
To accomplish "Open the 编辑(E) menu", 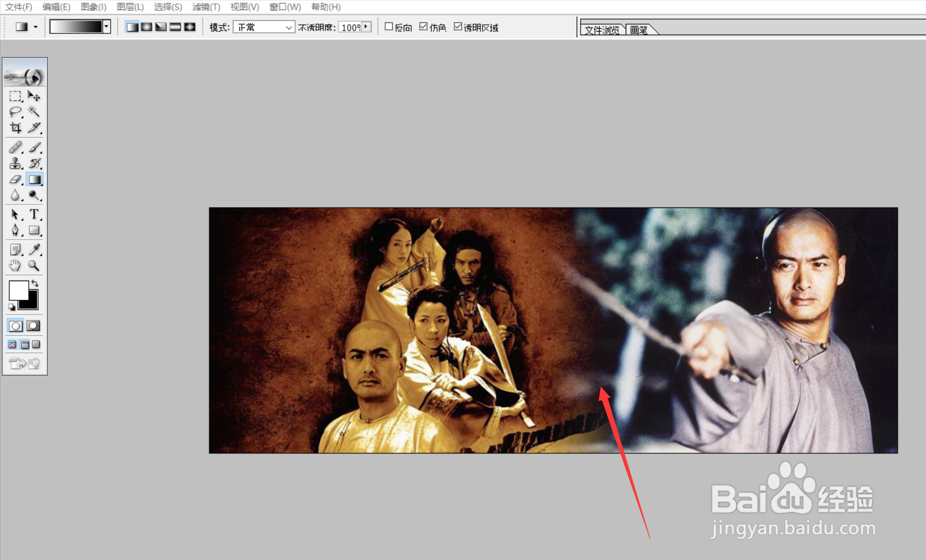I will [56, 7].
